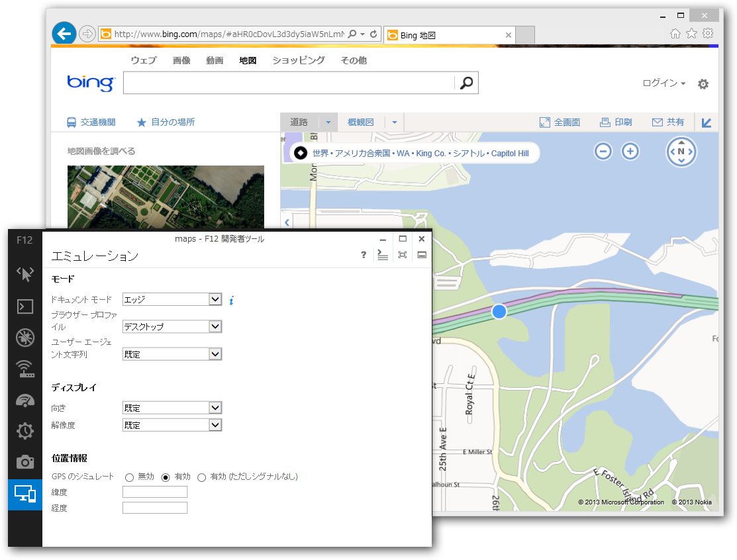The width and height of the screenshot is (737, 560).
Task: Select the Profiler tool icon
Action: point(25,431)
